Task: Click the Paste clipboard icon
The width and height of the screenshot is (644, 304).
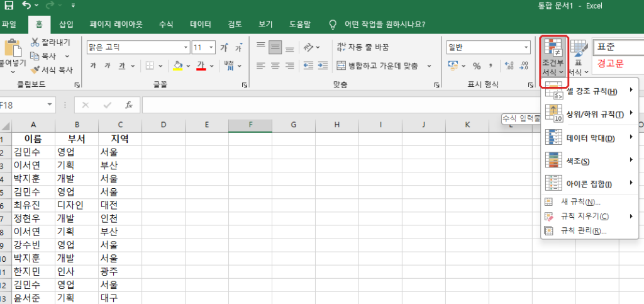Action: click(x=13, y=48)
